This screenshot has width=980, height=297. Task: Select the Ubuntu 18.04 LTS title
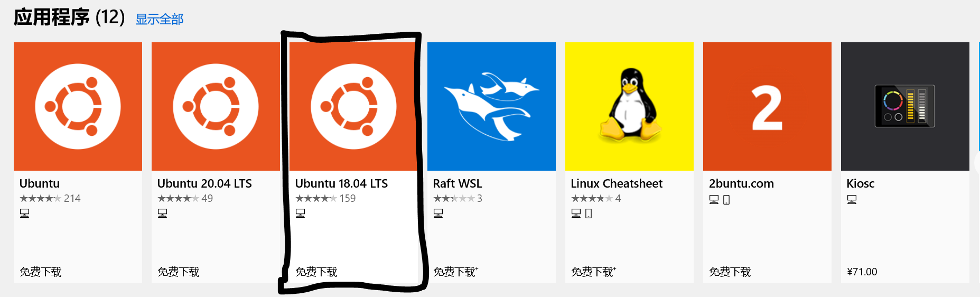pos(341,183)
